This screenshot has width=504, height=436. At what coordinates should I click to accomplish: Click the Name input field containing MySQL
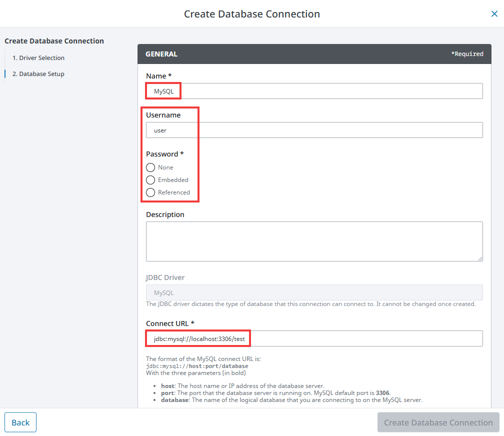[x=314, y=91]
